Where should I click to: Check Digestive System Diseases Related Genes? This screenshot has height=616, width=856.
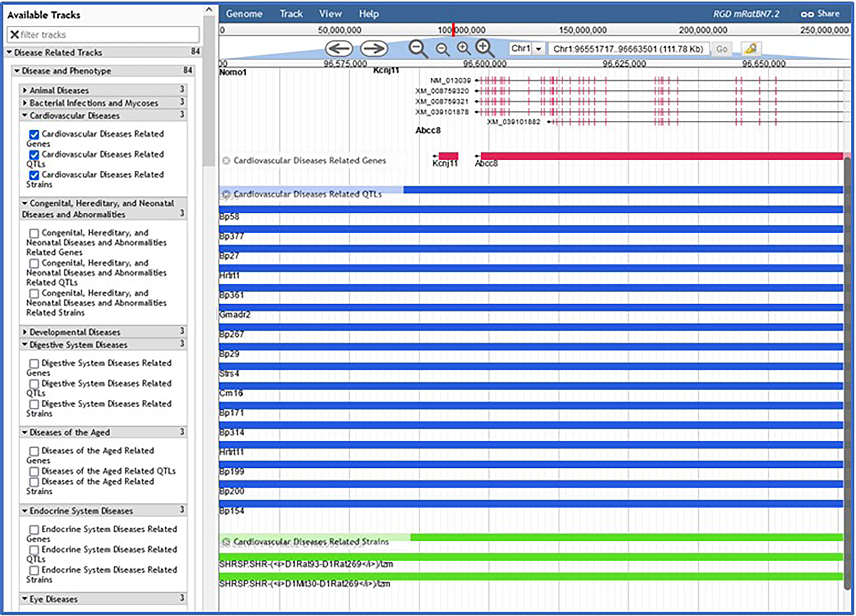tap(34, 363)
